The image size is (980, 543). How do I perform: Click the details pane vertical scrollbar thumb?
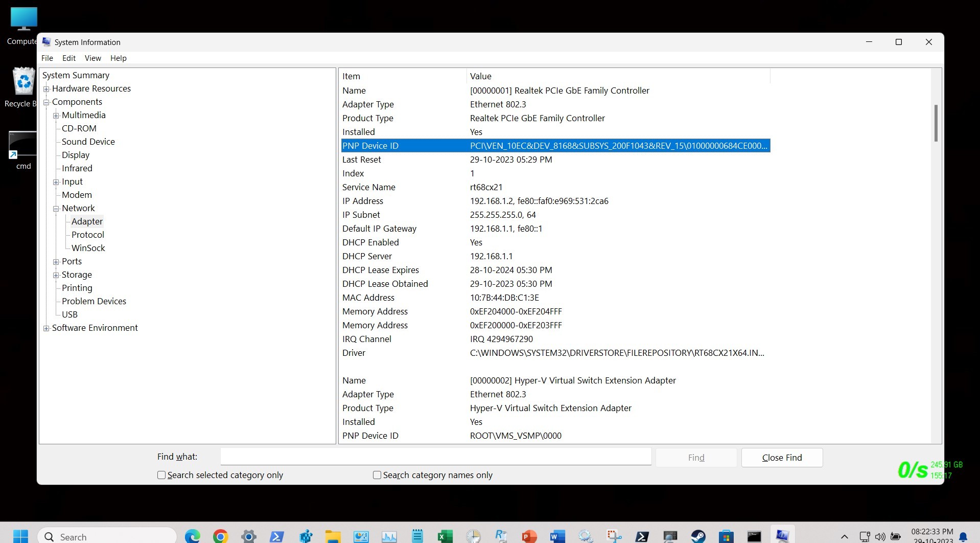click(936, 123)
